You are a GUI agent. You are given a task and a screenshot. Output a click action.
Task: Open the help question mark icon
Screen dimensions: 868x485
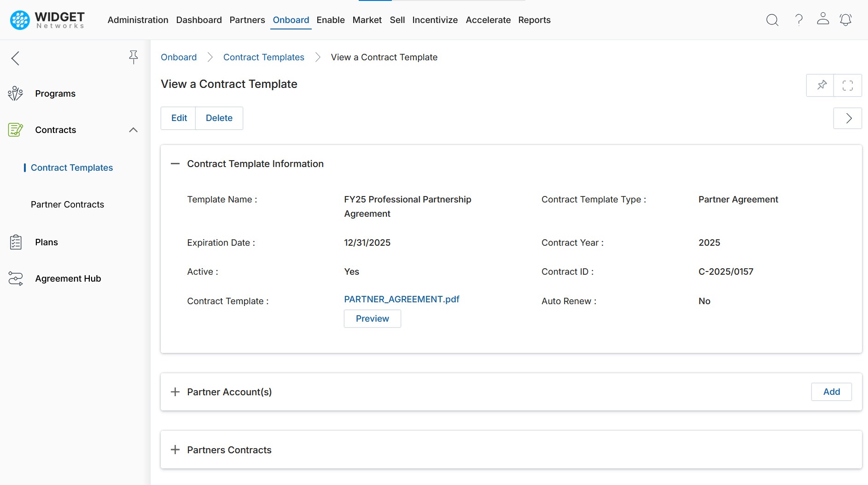point(799,20)
